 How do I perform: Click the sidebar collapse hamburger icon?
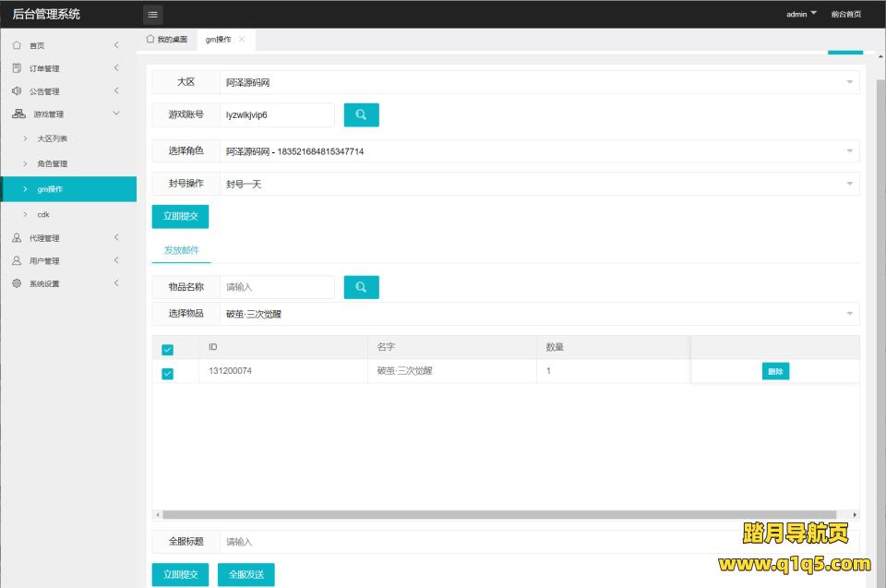click(x=153, y=14)
